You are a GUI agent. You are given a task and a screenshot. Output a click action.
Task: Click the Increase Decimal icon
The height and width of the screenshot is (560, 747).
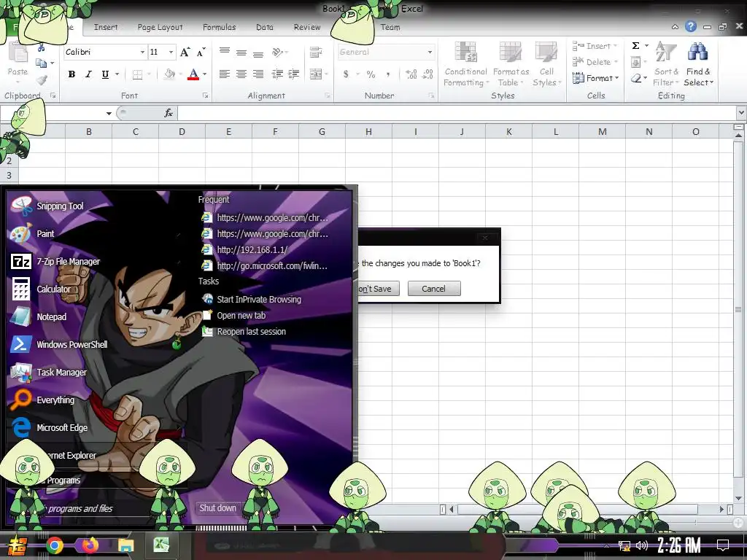point(411,74)
